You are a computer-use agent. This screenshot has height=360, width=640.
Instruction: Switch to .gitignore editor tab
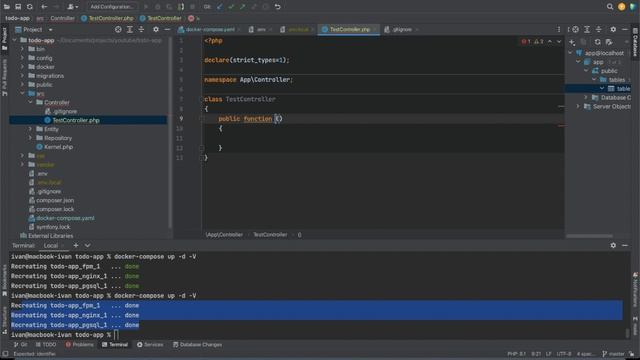[x=402, y=29]
